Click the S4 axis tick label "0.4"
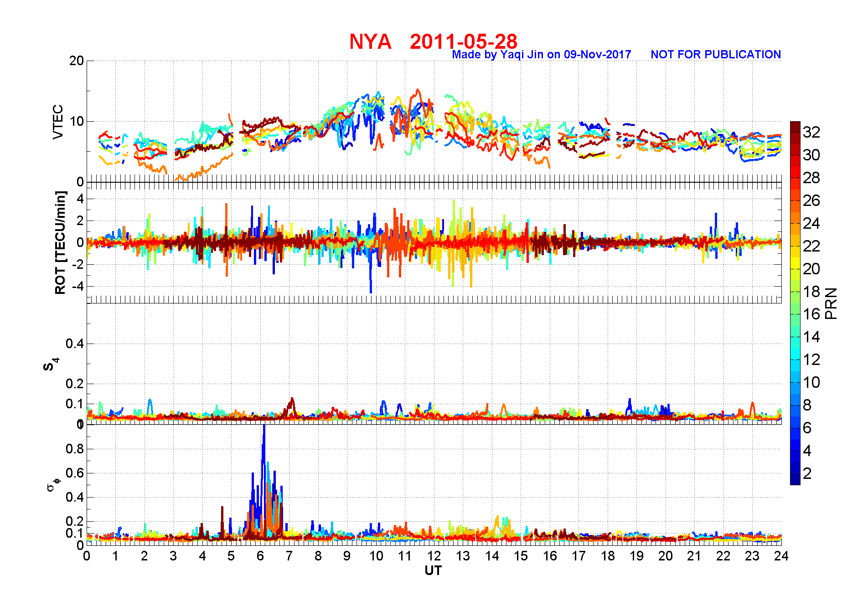The height and width of the screenshot is (606, 868). (x=75, y=344)
